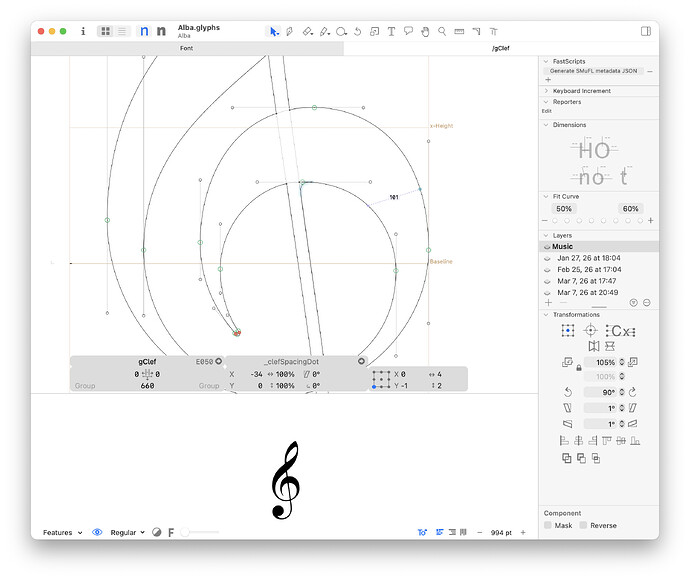The height and width of the screenshot is (580, 690).
Task: Click the preview size slider knob
Action: (x=185, y=532)
